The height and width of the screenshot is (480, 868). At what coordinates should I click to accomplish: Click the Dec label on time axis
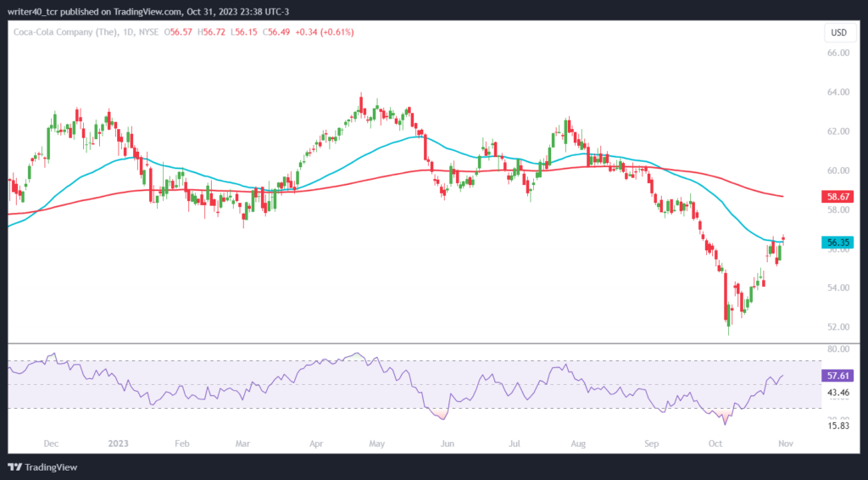(51, 444)
